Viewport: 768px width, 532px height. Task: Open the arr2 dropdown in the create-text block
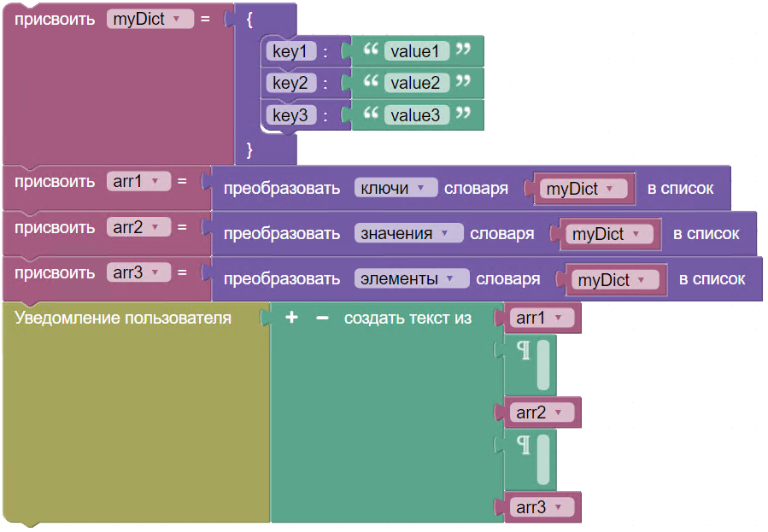point(542,412)
